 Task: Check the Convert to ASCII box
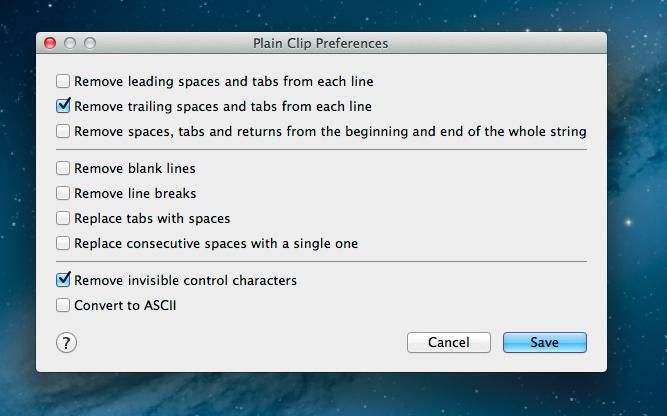pos(64,306)
